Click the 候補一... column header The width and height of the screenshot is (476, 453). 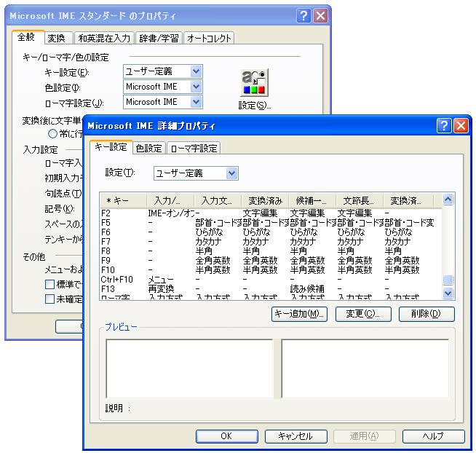[312, 200]
